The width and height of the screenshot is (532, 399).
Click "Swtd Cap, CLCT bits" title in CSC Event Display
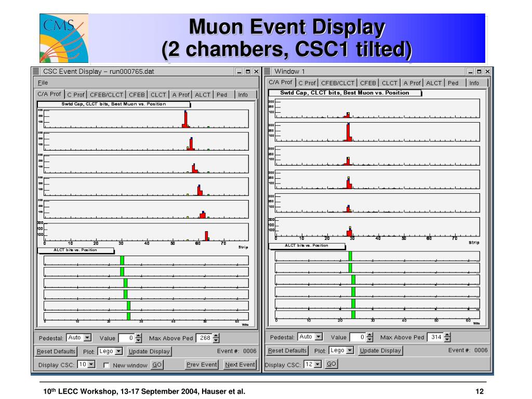coord(114,104)
